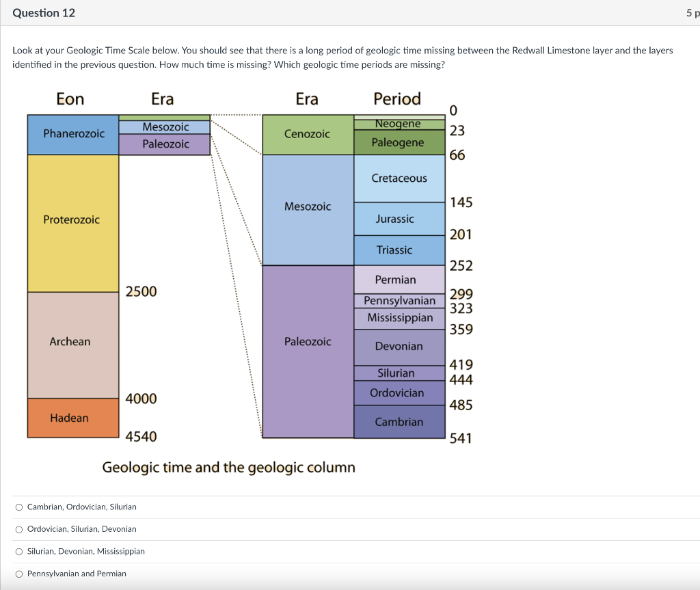The width and height of the screenshot is (700, 590).
Task: Click the 'Eon' column header
Action: tap(70, 99)
